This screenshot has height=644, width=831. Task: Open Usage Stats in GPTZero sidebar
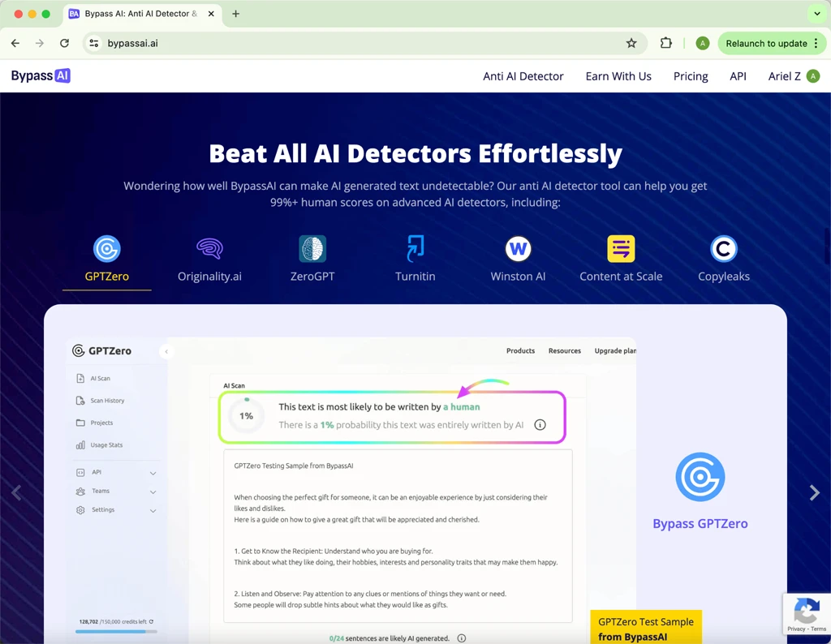99,444
